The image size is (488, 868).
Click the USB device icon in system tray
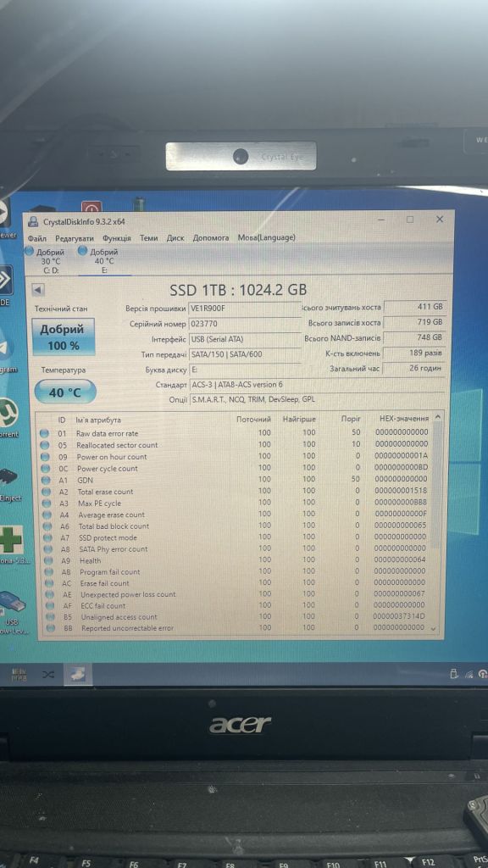coord(455,674)
